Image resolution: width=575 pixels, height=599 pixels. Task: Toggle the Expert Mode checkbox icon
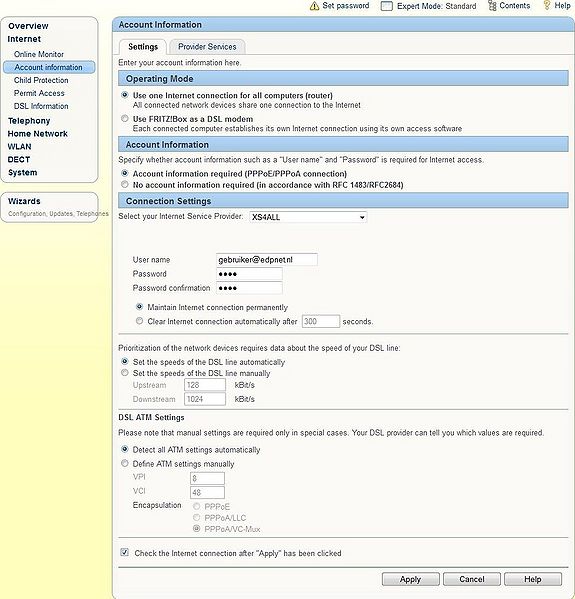pyautogui.click(x=387, y=6)
